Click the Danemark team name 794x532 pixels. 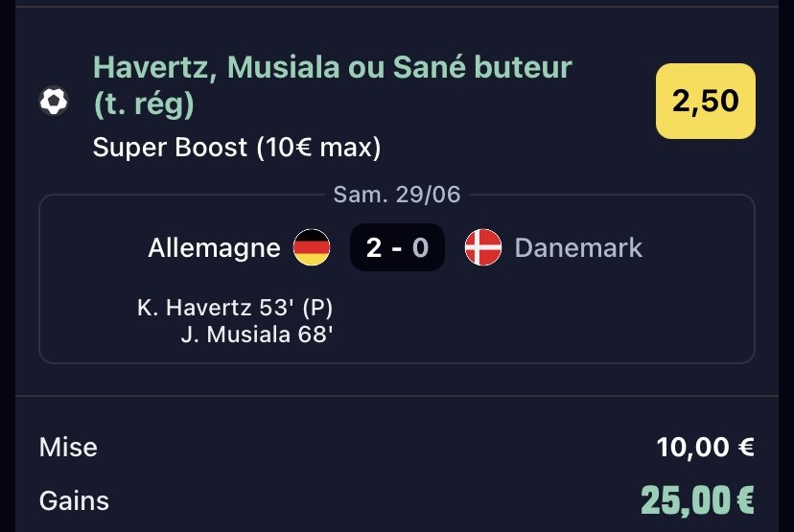(x=578, y=247)
